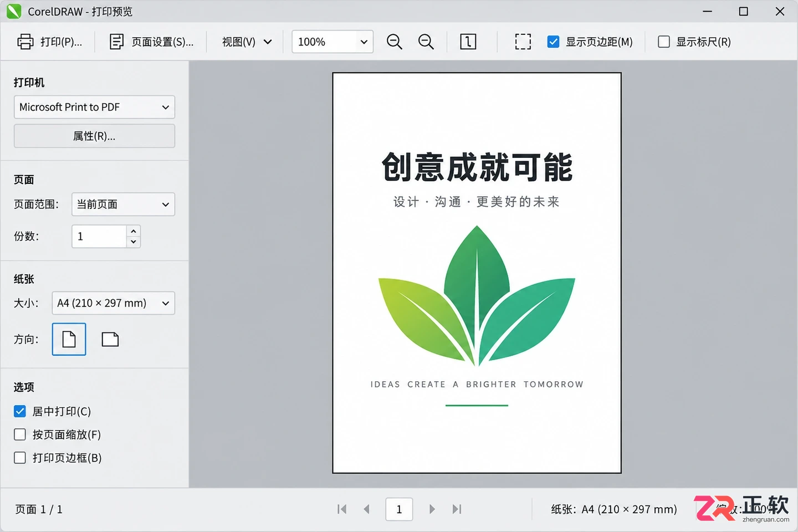This screenshot has height=532, width=798.
Task: Click the 选项 section heading
Action: tap(24, 387)
